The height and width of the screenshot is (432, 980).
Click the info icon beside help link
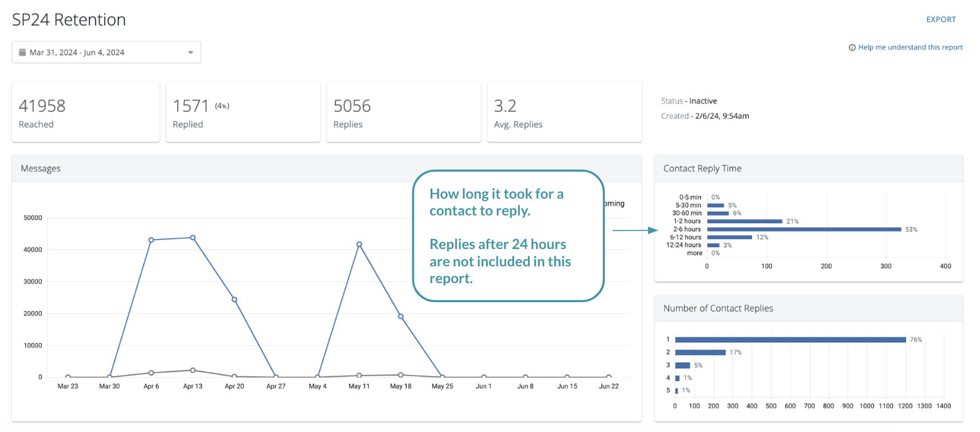click(852, 48)
